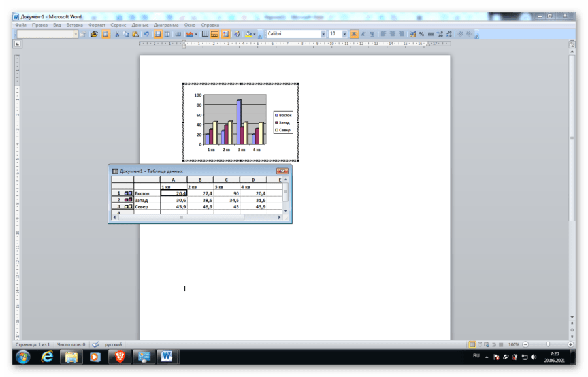
Task: Click the Cut scissors icon in toolbar
Action: click(x=116, y=34)
